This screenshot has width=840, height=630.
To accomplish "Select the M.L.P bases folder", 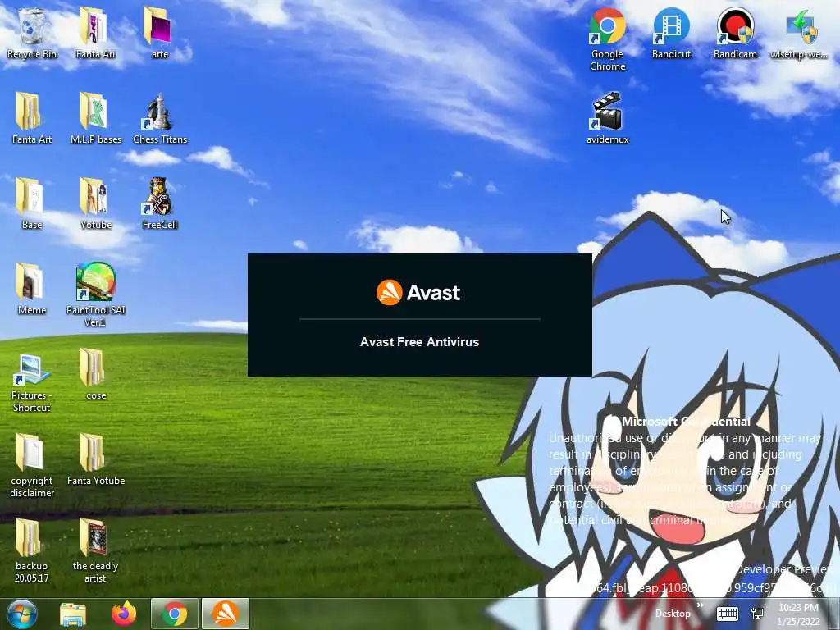I will (x=95, y=119).
